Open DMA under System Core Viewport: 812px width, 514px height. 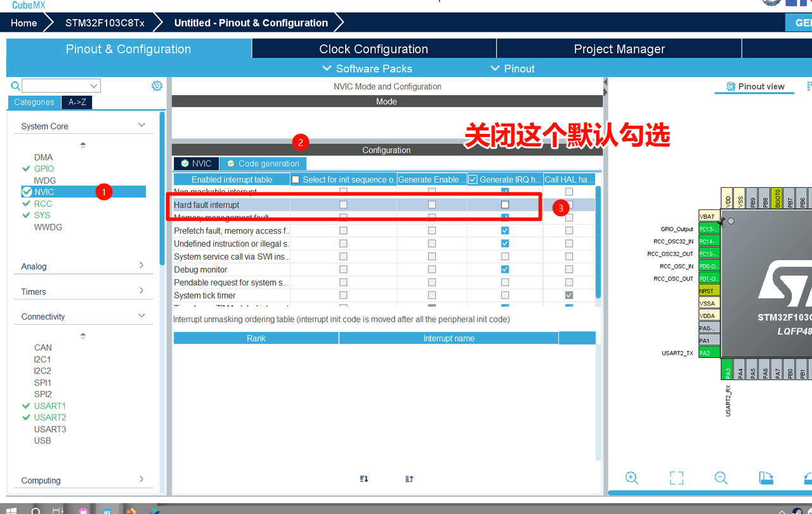[x=44, y=157]
